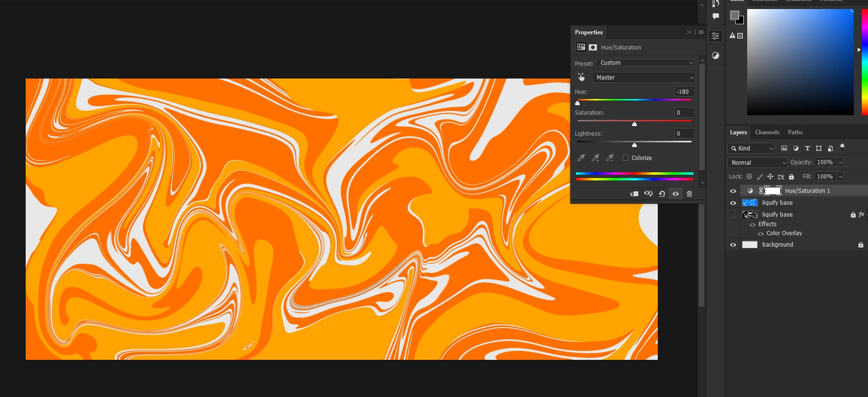Lock image pixels with brush icon

point(760,176)
